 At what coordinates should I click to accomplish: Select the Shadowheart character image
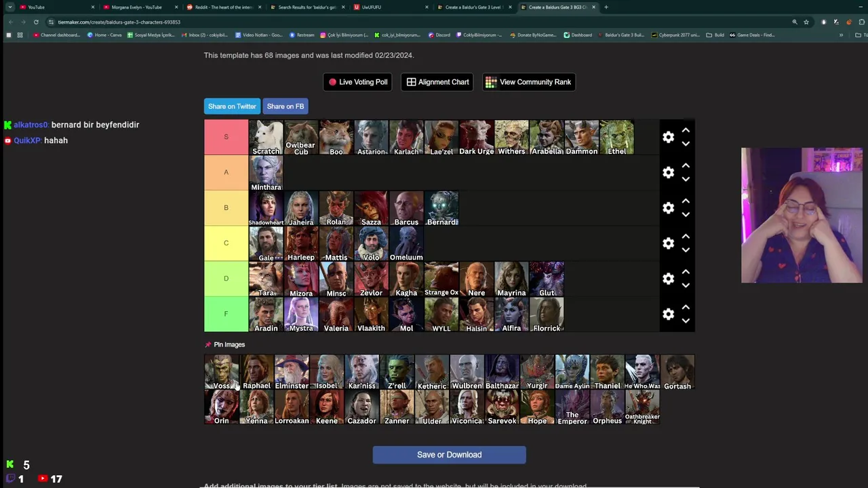[266, 208]
